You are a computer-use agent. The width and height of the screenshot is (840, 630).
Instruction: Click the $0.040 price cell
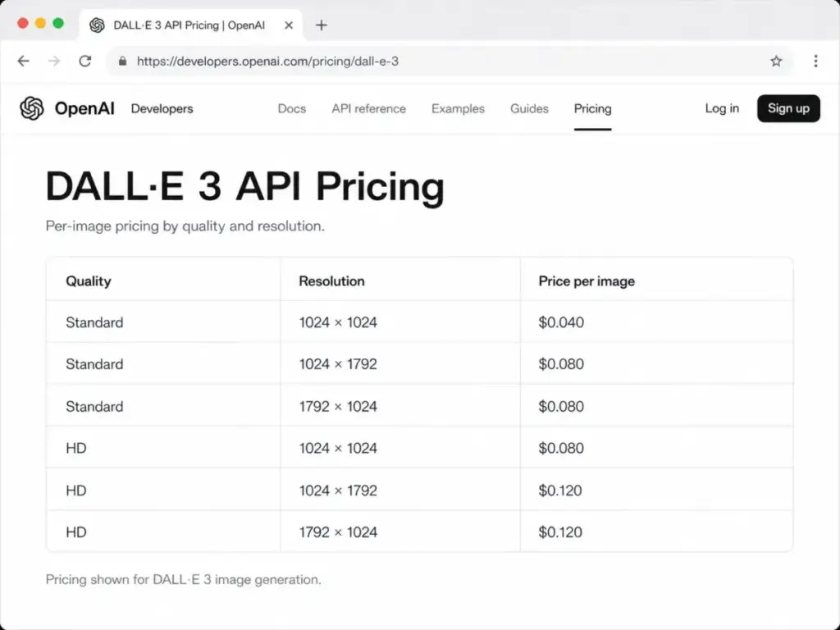click(561, 322)
